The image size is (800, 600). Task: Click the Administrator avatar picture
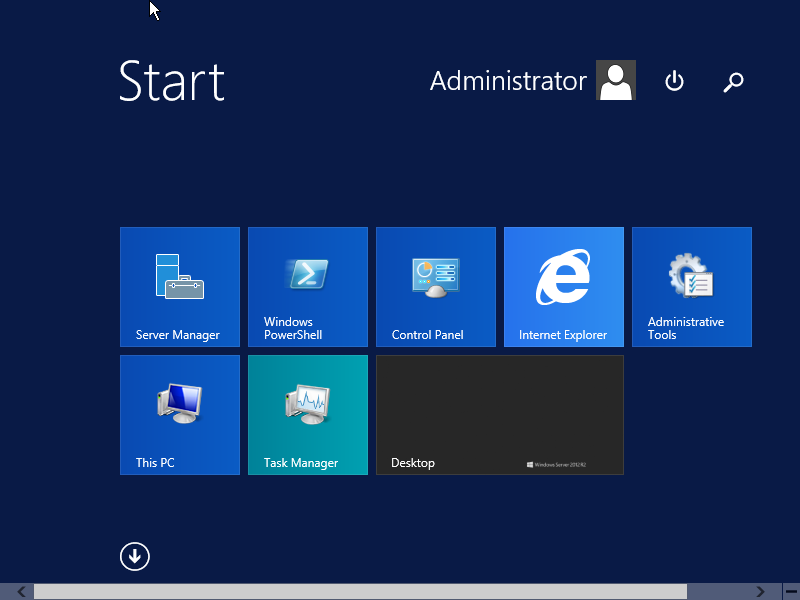pos(616,80)
